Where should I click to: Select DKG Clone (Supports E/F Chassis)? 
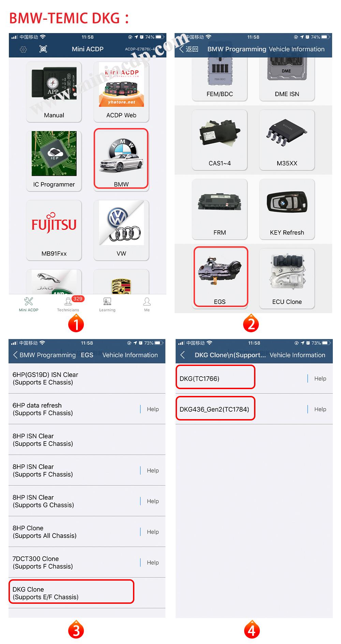pos(71,593)
